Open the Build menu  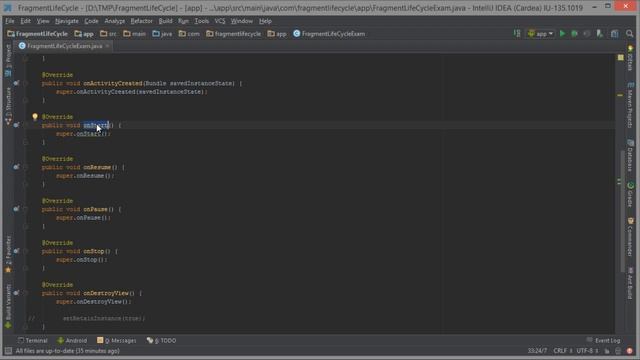point(165,21)
